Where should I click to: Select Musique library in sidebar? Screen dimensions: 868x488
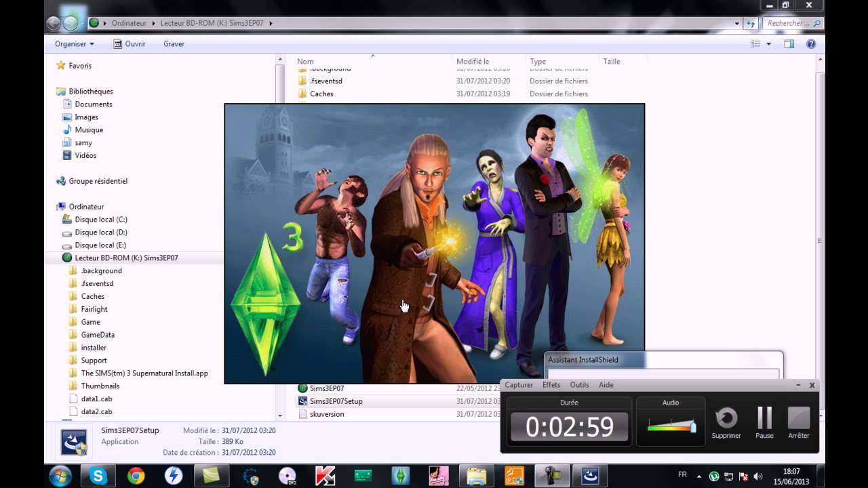tap(89, 130)
